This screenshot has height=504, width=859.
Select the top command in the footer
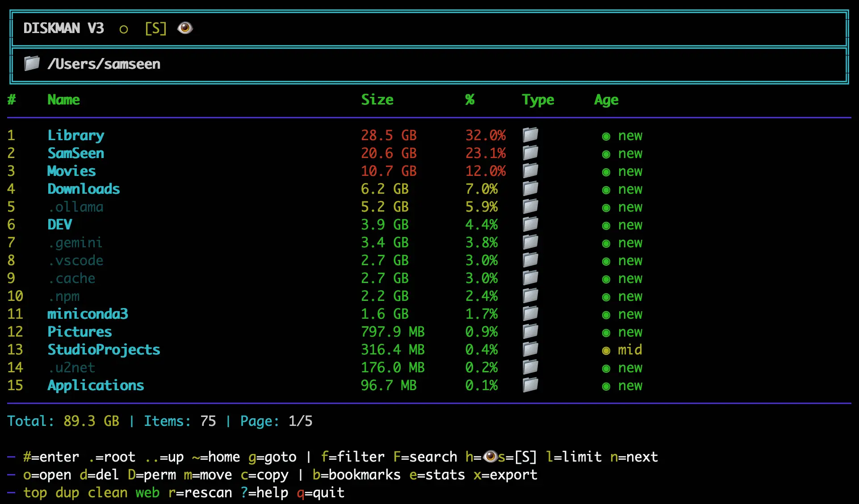pyautogui.click(x=35, y=492)
